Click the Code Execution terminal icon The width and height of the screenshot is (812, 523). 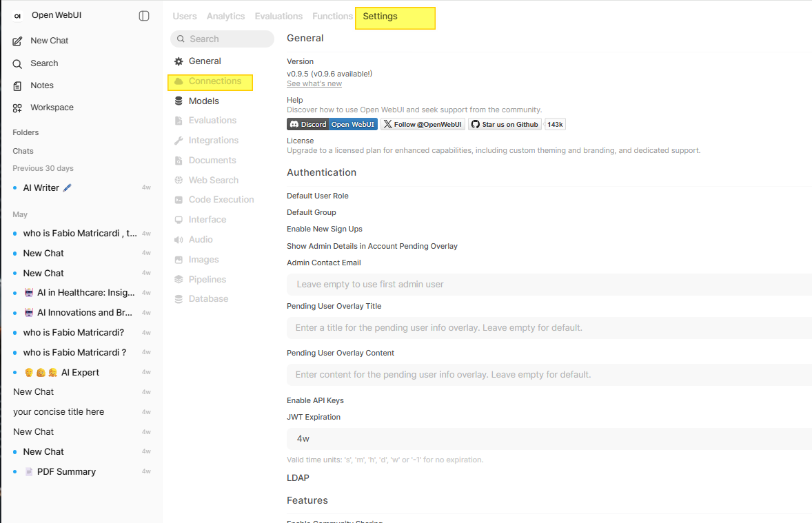pos(179,200)
